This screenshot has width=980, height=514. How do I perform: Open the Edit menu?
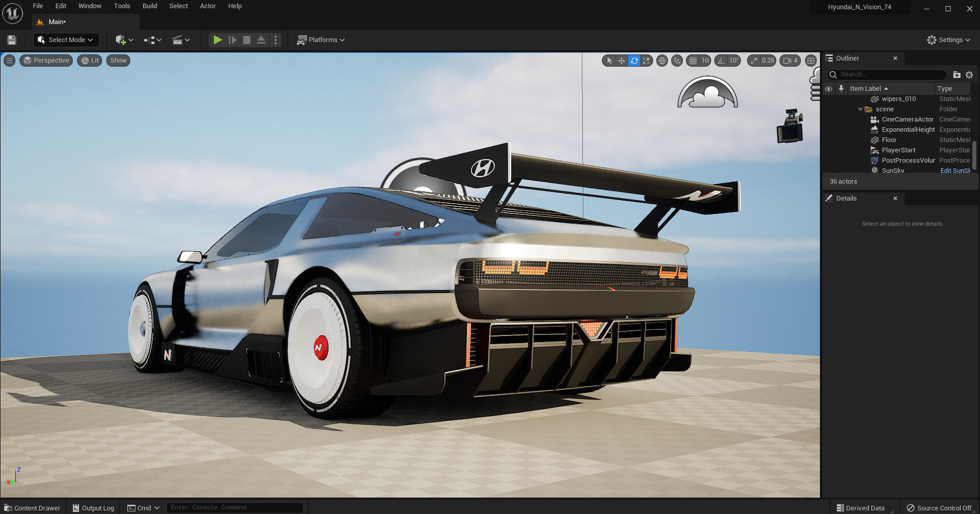(x=61, y=6)
